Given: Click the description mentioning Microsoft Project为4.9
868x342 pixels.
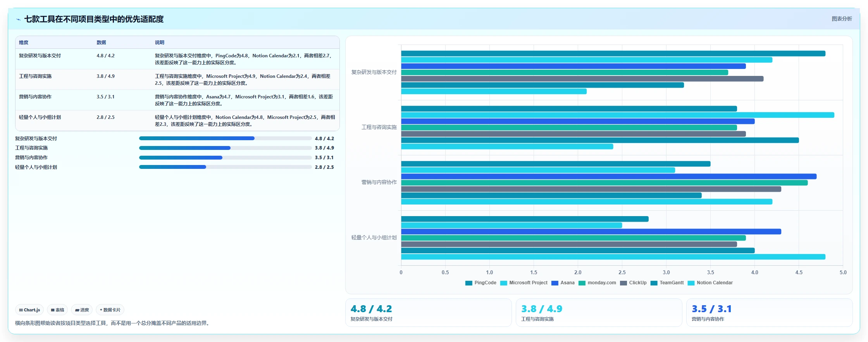Looking at the screenshot, I should [x=243, y=80].
